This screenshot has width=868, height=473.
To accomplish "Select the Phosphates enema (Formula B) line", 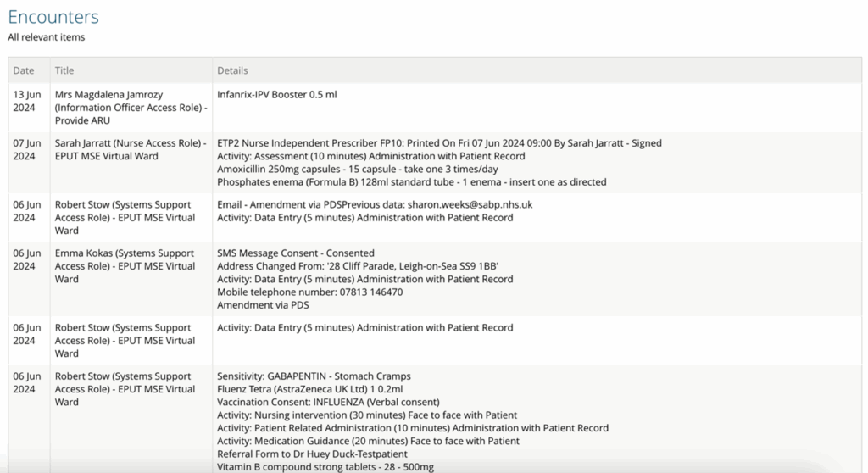I will pos(412,182).
